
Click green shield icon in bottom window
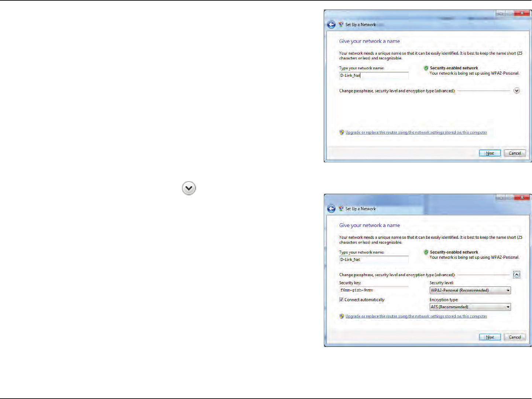[426, 252]
